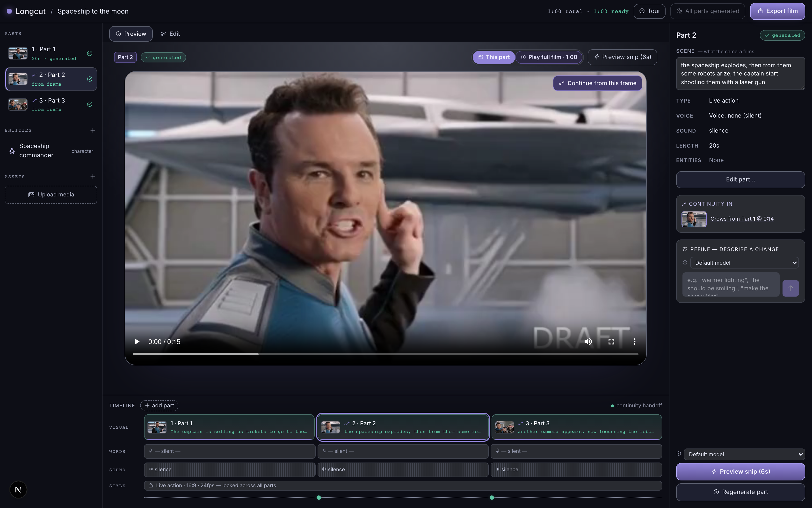
Task: Click purple 'Preview snip (6s)' button in side panel
Action: [x=740, y=472]
